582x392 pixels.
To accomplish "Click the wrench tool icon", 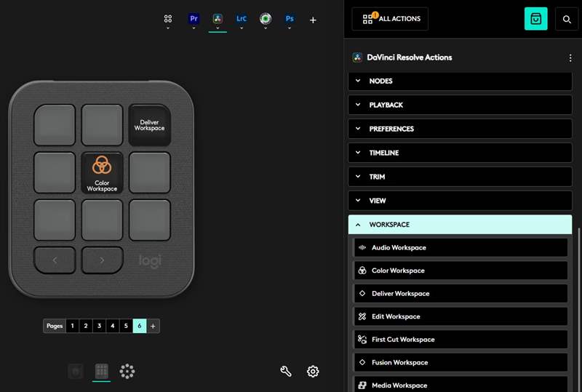I will tap(286, 371).
